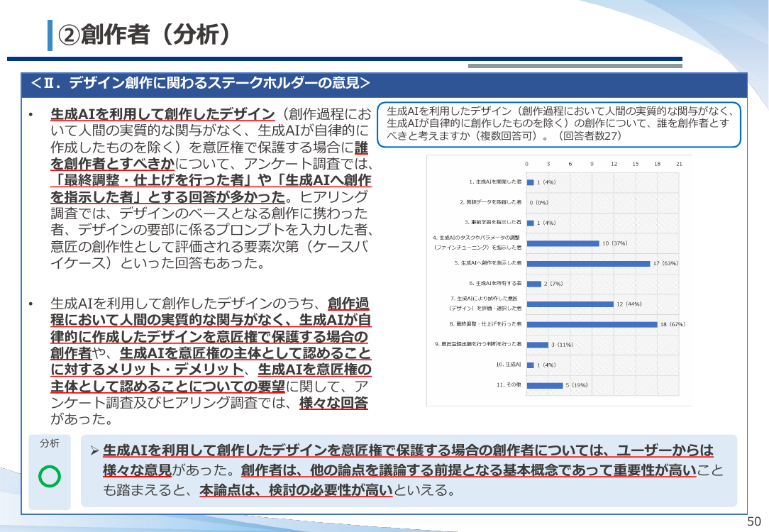Click the value 2 (7%) in the chart

click(x=553, y=284)
